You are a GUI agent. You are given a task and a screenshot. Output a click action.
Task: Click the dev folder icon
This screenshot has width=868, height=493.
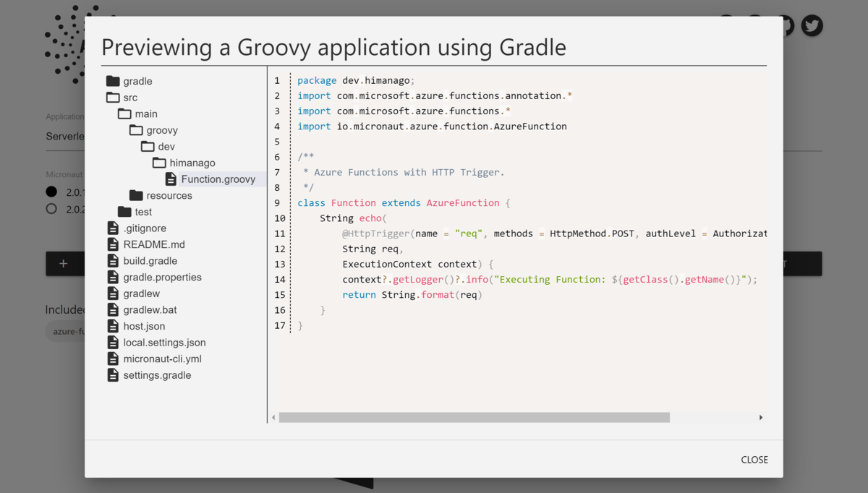[x=148, y=146]
